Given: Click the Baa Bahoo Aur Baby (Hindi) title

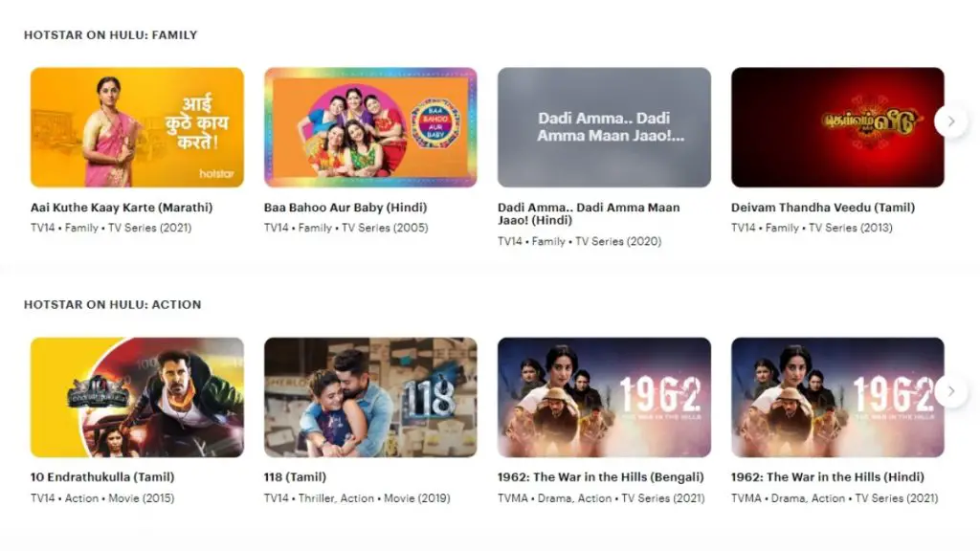Looking at the screenshot, I should 345,208.
